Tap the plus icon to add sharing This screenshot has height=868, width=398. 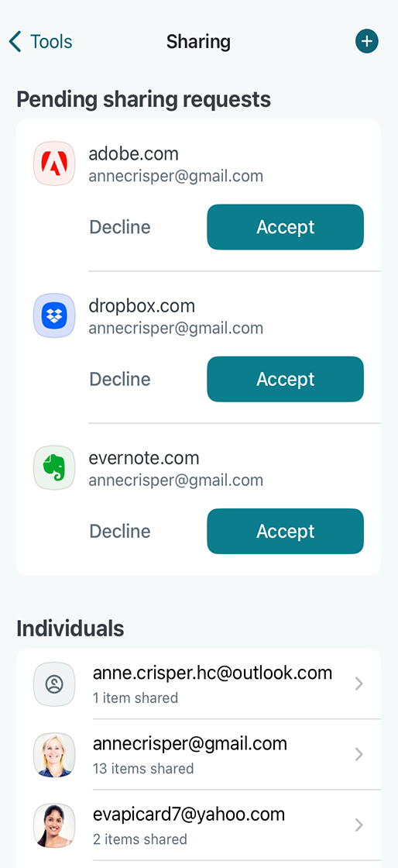point(366,42)
